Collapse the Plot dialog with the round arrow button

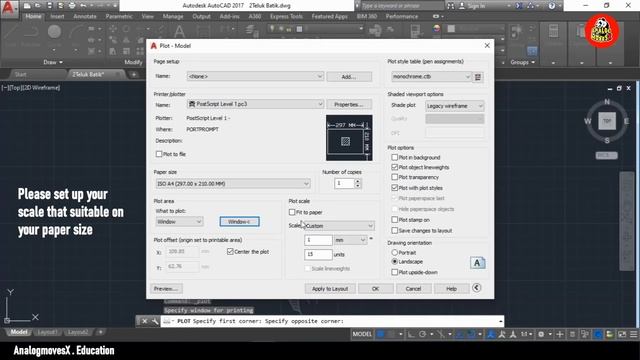coord(476,288)
